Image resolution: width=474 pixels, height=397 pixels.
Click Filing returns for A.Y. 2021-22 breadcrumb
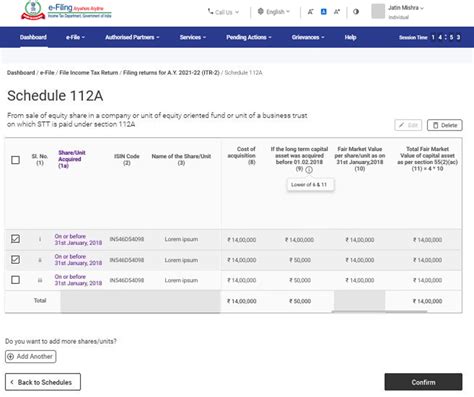click(x=171, y=73)
